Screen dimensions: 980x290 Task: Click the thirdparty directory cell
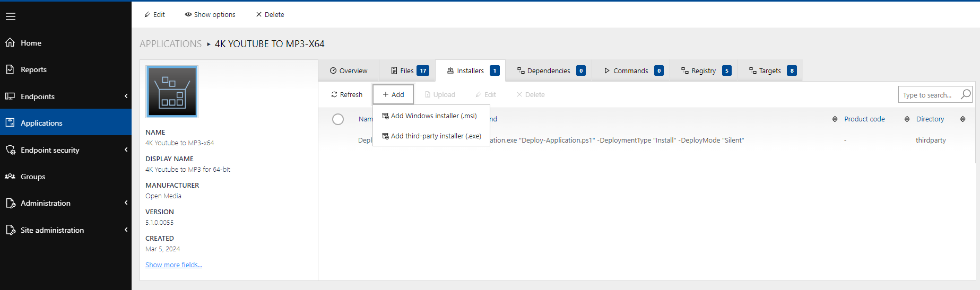(931, 140)
